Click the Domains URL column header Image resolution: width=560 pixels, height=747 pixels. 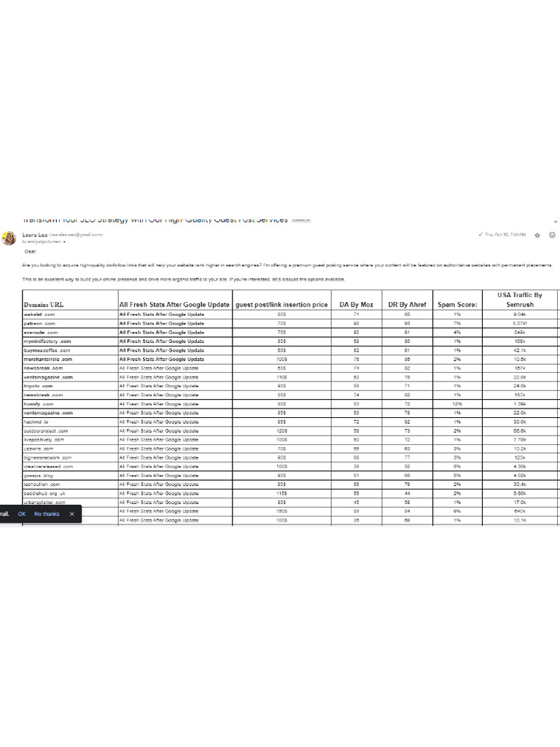(71, 300)
